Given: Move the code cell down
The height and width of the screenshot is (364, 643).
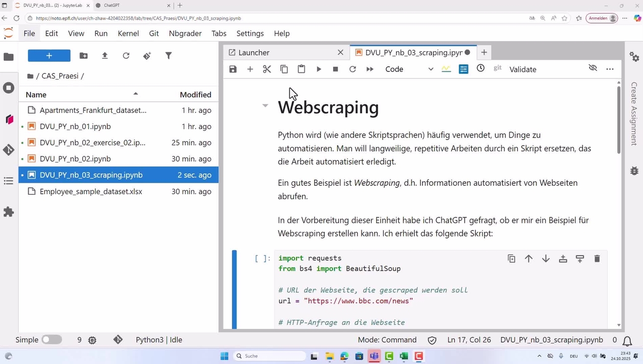Looking at the screenshot, I should (x=546, y=259).
